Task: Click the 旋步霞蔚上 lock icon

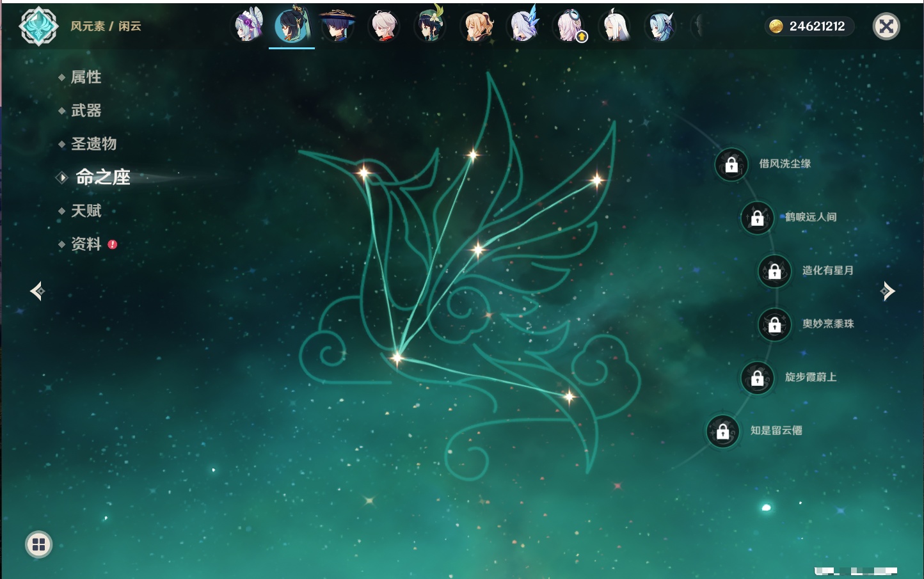Action: point(757,378)
